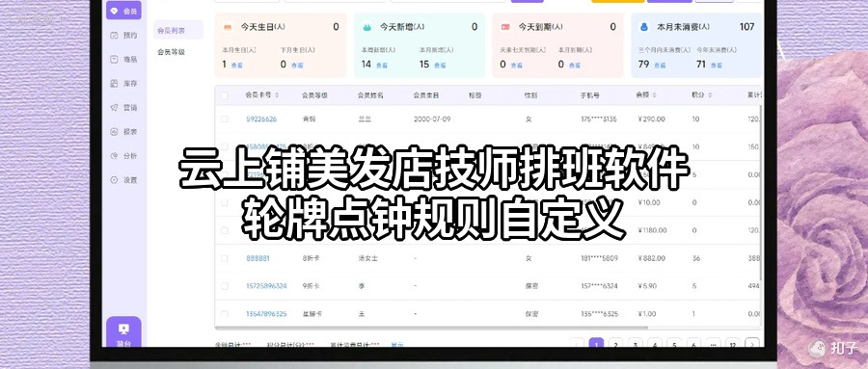Screen dimensions: 868x369
Task: View members under 本月新增
Action: (440, 65)
